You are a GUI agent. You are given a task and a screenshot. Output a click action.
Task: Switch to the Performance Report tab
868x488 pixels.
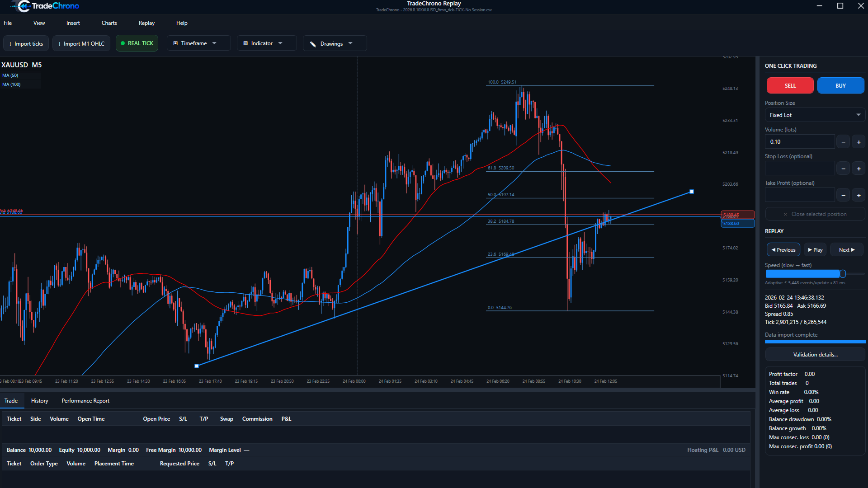click(85, 401)
